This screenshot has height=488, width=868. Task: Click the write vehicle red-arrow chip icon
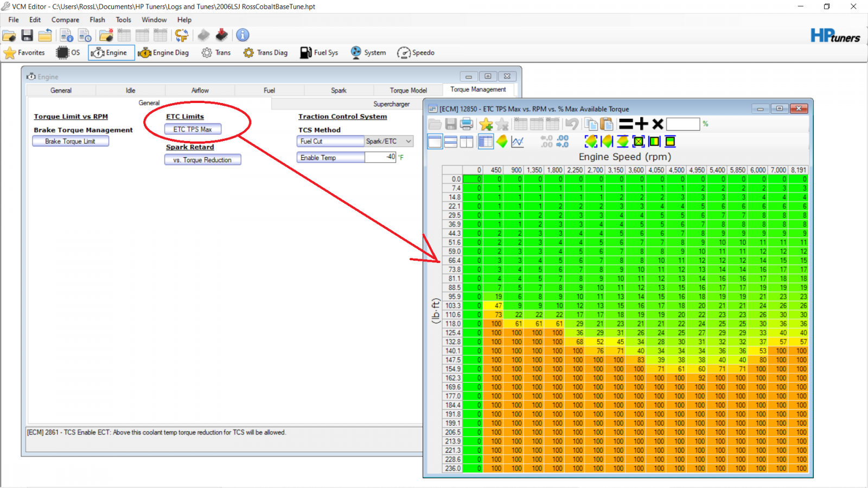[221, 35]
